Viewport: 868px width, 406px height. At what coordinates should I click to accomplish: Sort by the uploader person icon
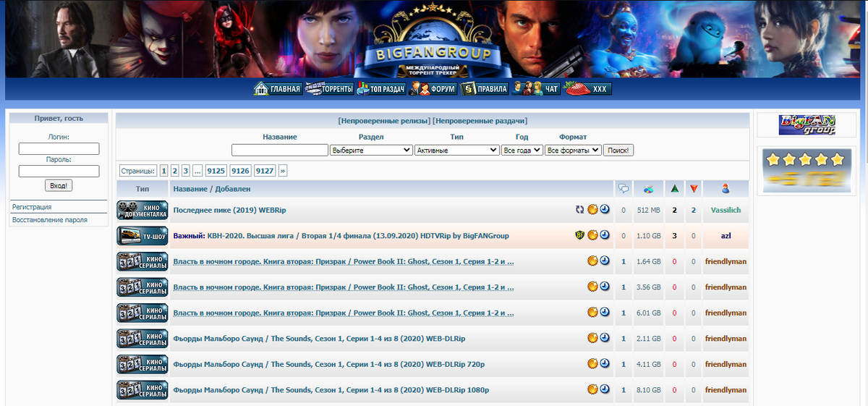(726, 189)
